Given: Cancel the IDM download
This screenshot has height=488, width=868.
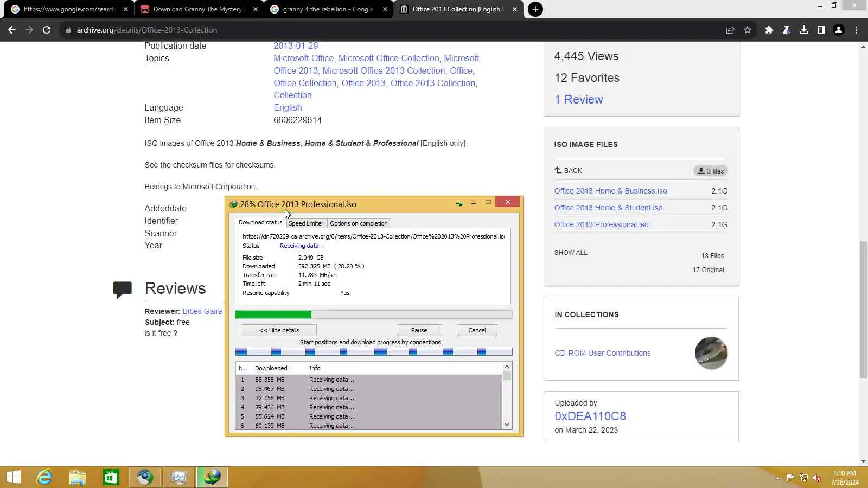Looking at the screenshot, I should (x=477, y=330).
